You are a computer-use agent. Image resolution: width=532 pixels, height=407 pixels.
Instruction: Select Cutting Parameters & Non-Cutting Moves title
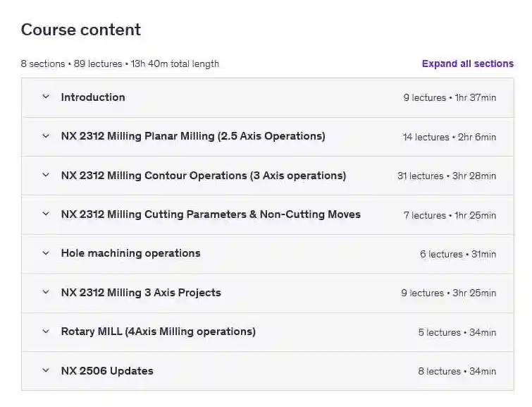pos(211,214)
